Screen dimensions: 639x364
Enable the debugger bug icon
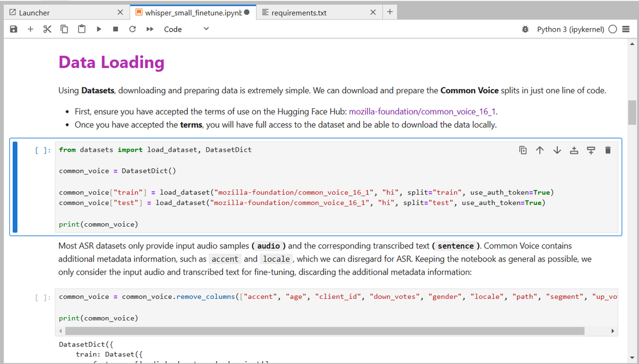[526, 29]
